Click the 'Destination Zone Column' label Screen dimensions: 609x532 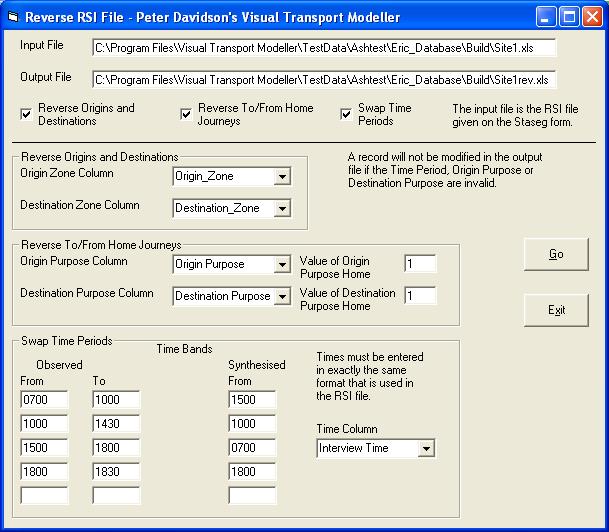pyautogui.click(x=80, y=205)
